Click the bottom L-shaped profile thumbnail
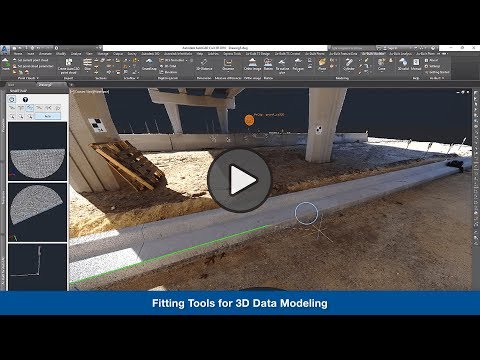480x360 pixels. tap(37, 267)
